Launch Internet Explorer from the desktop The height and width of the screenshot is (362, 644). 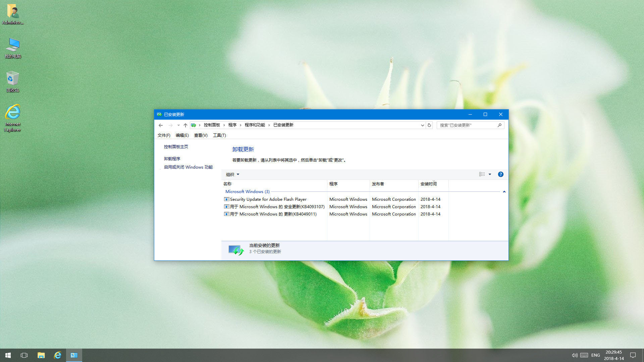click(x=13, y=118)
